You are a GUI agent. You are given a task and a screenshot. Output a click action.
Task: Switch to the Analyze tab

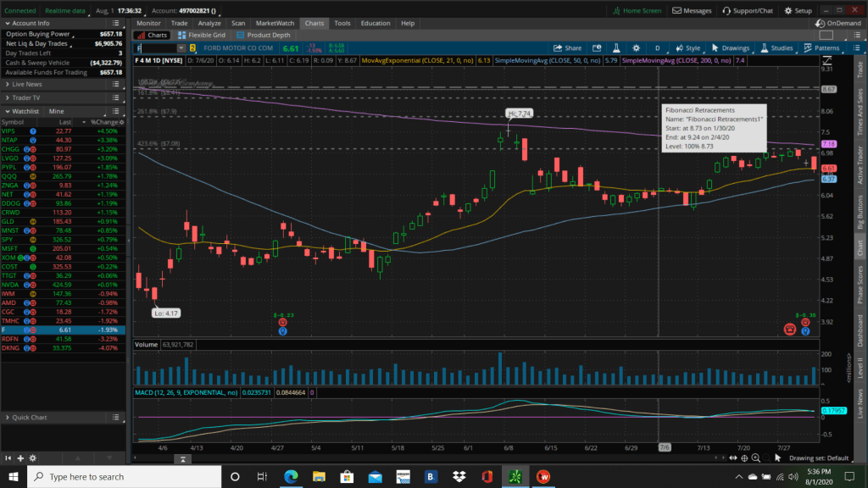coord(209,23)
